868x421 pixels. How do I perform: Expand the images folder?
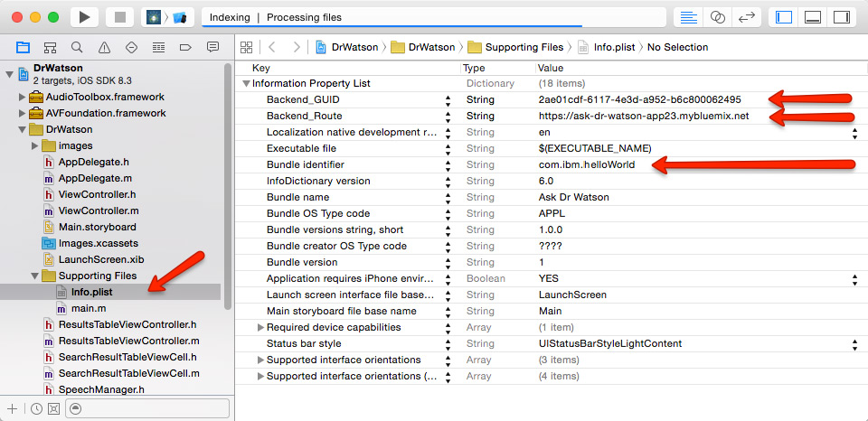(35, 145)
